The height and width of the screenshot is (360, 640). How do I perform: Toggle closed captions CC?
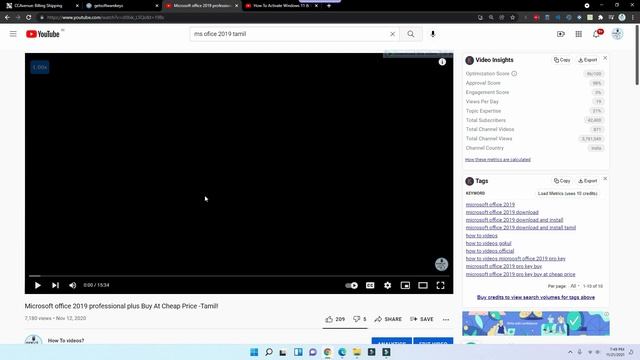pyautogui.click(x=370, y=285)
